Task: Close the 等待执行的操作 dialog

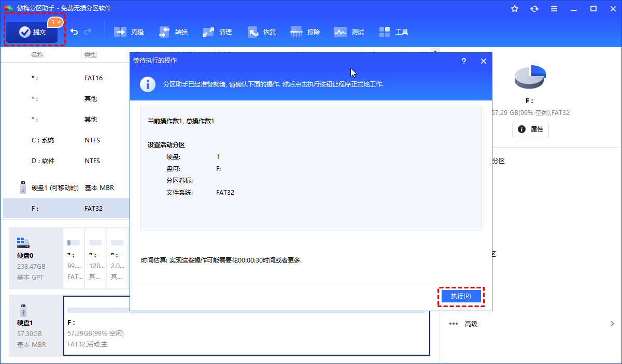Action: [x=483, y=61]
